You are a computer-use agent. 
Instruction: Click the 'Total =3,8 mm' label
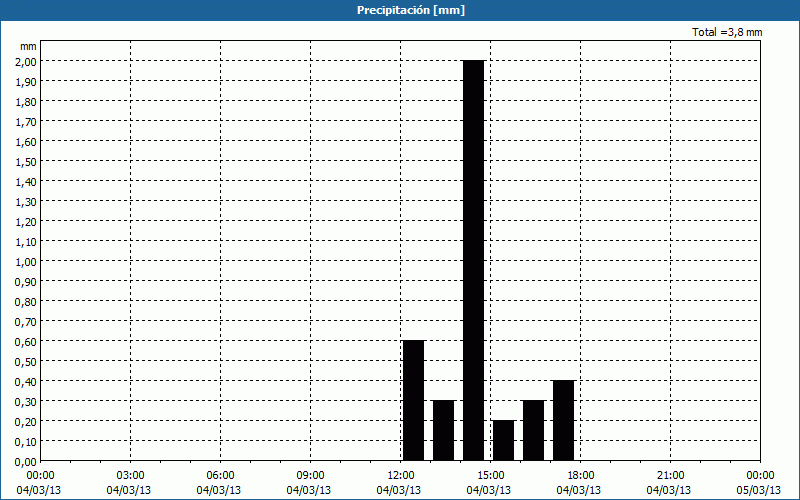[727, 32]
